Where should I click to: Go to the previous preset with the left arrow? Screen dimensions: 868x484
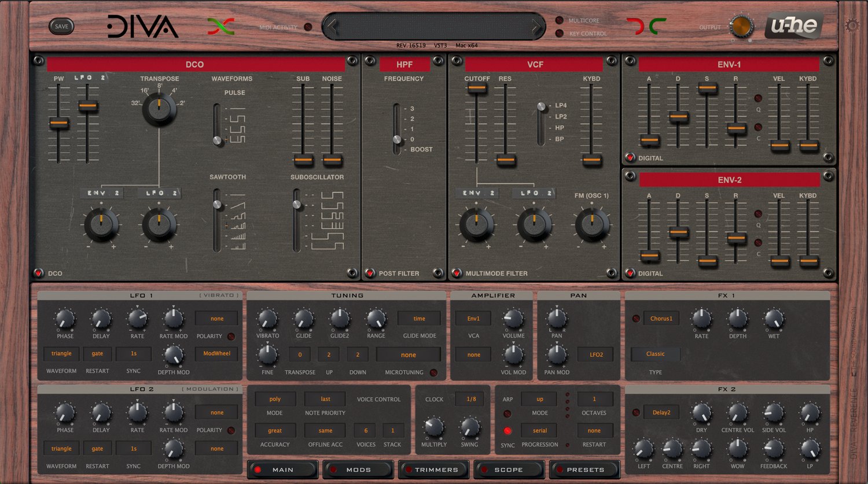pos(332,26)
